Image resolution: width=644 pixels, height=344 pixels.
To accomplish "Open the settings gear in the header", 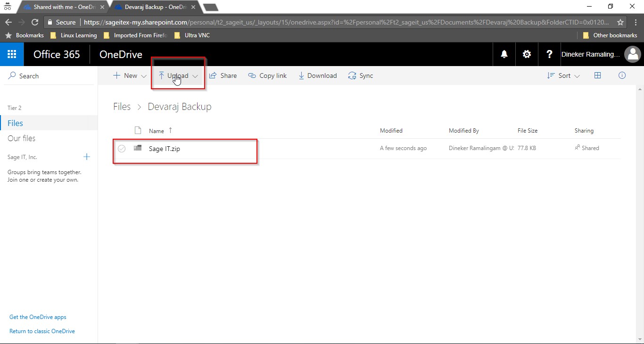I will 527,54.
